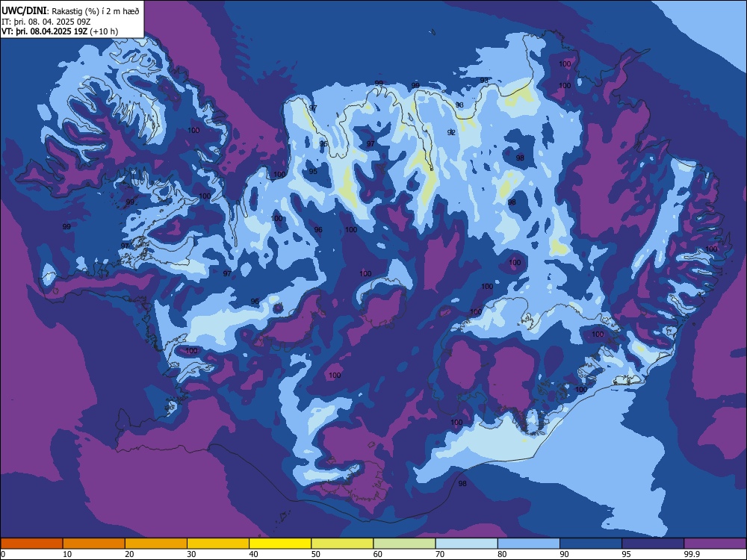
Task: Click the 'Rakastig (%) í 2 m hæð' label
Action: click(96, 11)
